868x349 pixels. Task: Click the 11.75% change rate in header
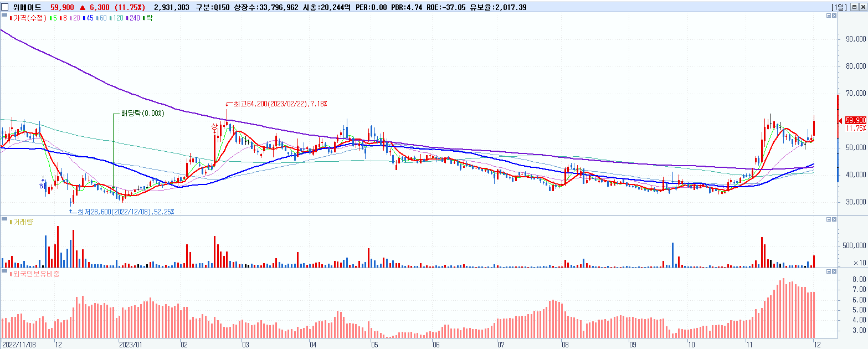pyautogui.click(x=130, y=7)
